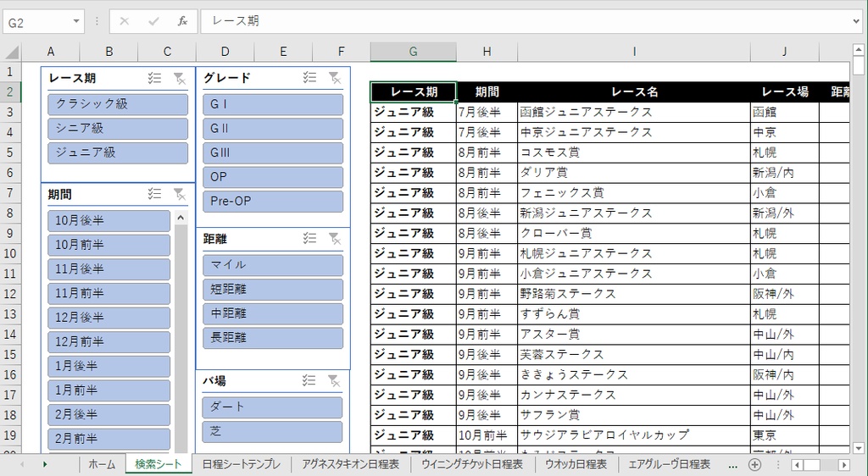
Task: Select 12月後半 in 期間 slicer
Action: (109, 318)
